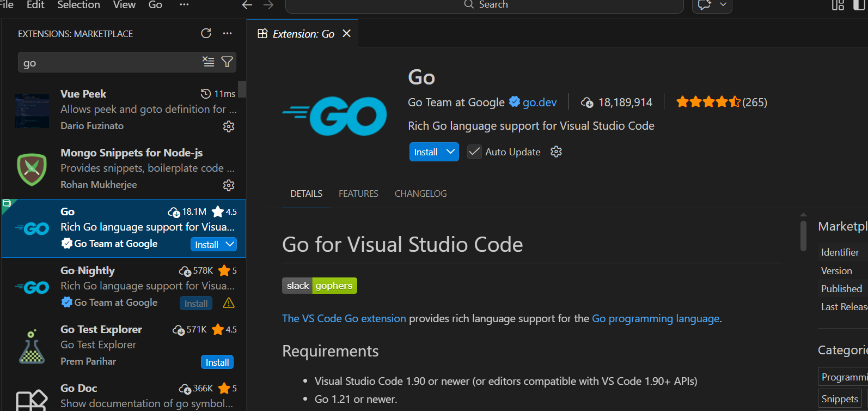Install the Go Test Explorer extension
The width and height of the screenshot is (868, 411).
[217, 362]
